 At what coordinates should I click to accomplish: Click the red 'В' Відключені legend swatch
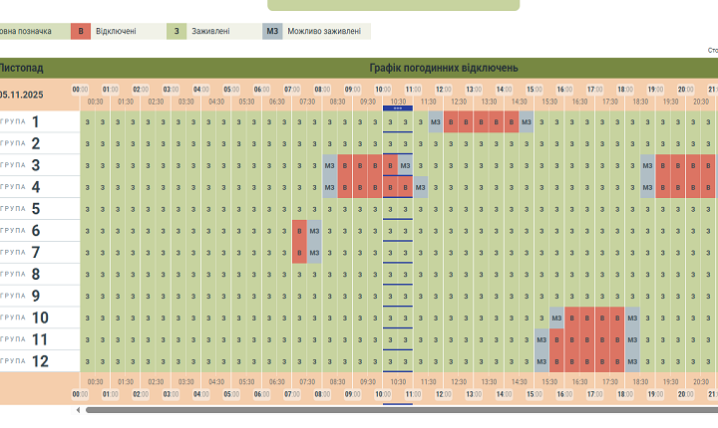tap(81, 31)
